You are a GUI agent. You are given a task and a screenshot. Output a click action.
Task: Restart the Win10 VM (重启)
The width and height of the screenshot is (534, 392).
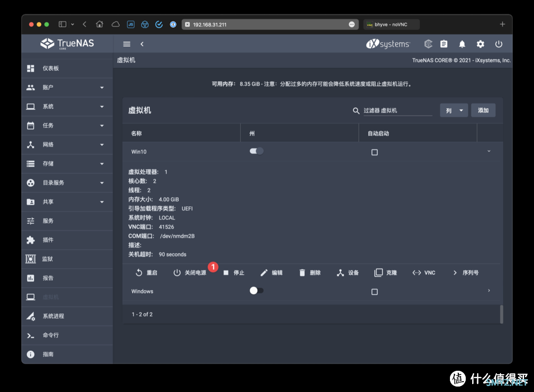(x=146, y=273)
